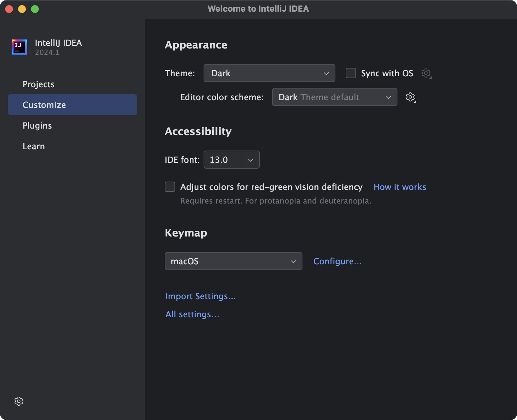Maximize the window with green button
Screen dimensions: 517x420
[x=35, y=9]
